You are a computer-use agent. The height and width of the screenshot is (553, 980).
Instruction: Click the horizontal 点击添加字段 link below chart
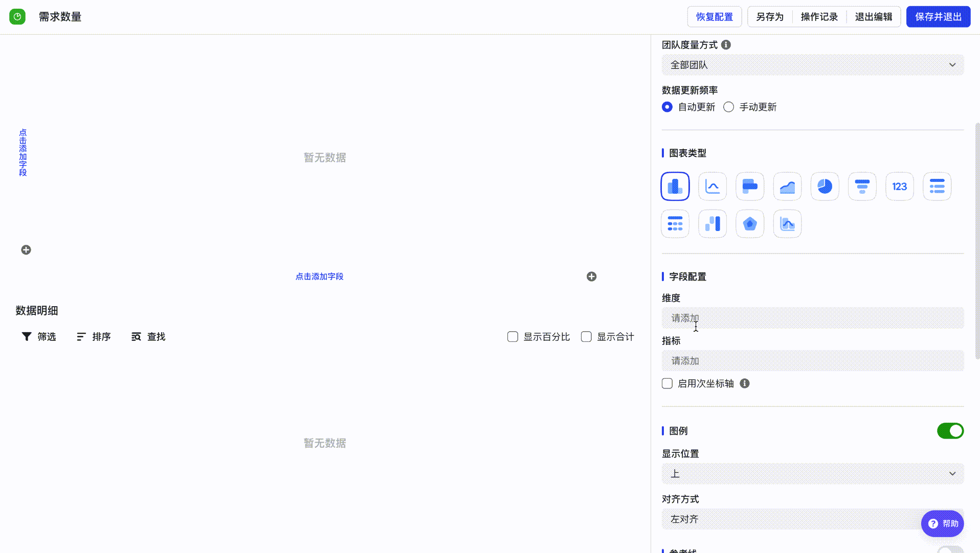[319, 276]
